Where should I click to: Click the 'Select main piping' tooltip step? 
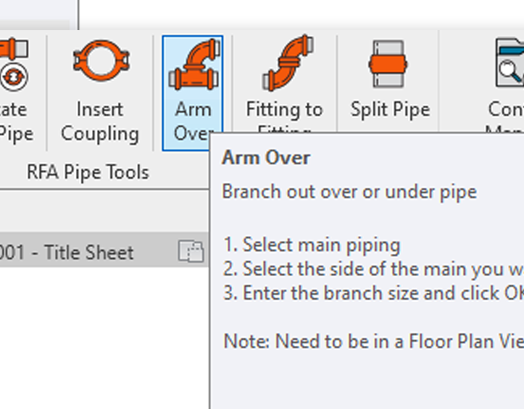pos(311,245)
